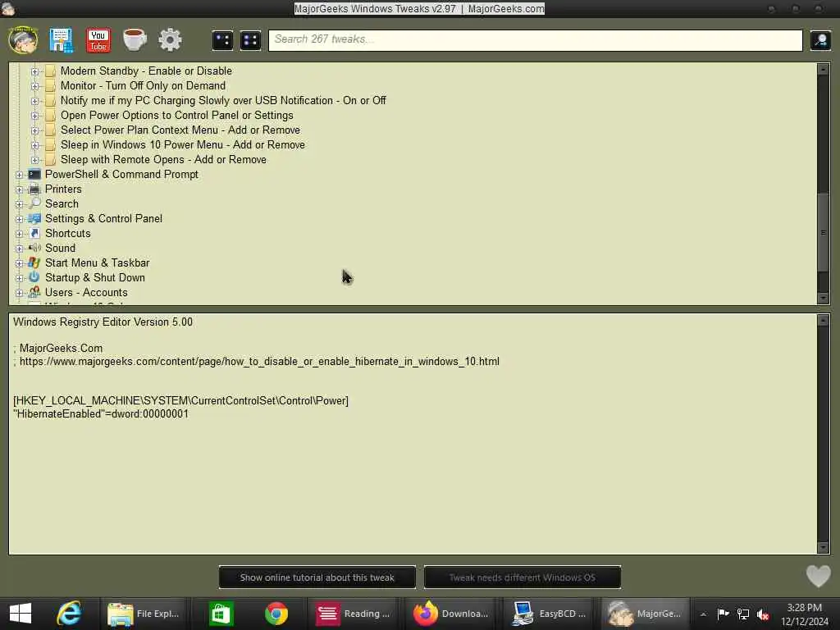Open Google Chrome from taskbar
840x630 pixels.
[276, 614]
